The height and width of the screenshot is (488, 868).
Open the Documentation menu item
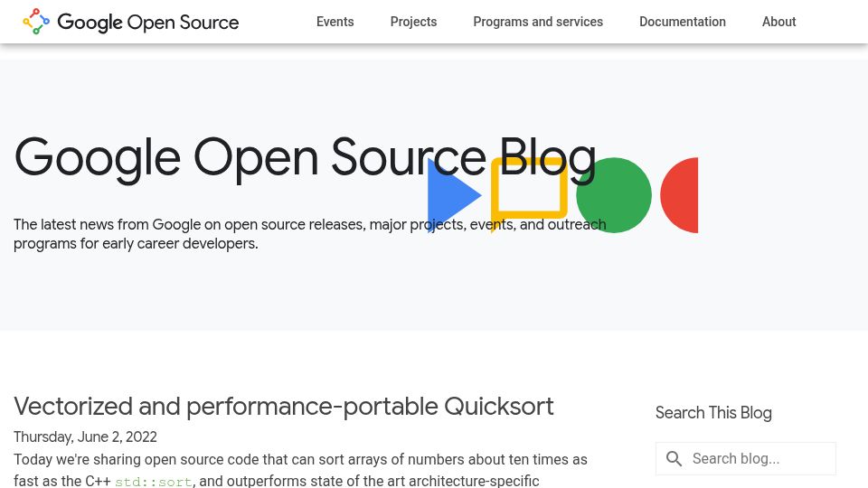[683, 22]
